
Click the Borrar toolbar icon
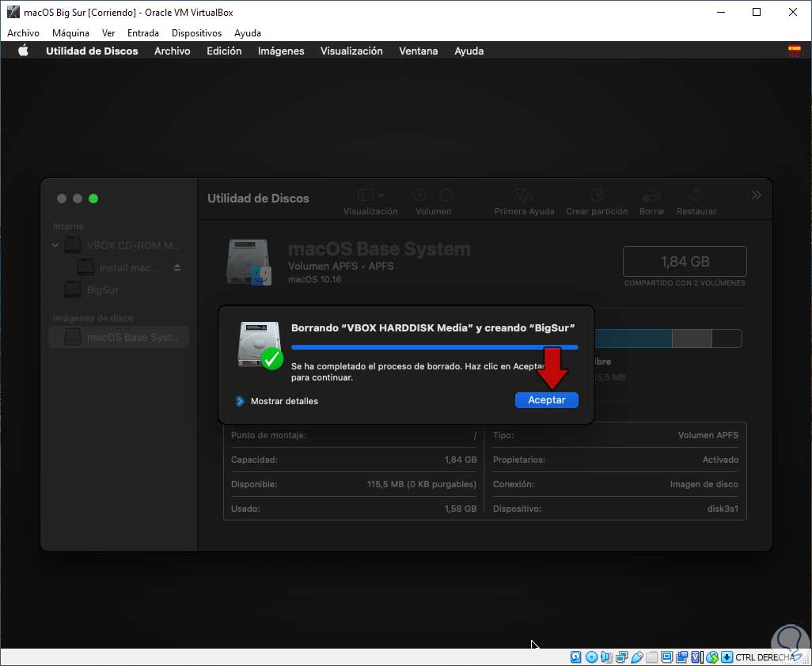click(651, 195)
